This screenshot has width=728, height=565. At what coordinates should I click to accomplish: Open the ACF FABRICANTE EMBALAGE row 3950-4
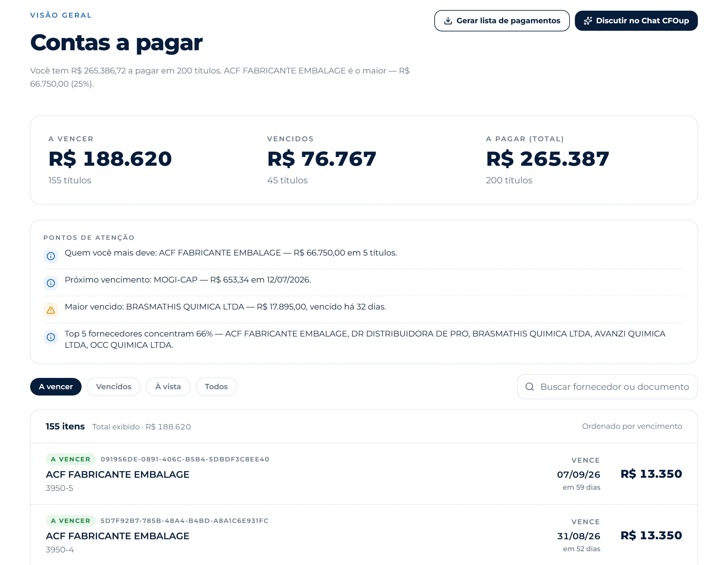click(364, 535)
